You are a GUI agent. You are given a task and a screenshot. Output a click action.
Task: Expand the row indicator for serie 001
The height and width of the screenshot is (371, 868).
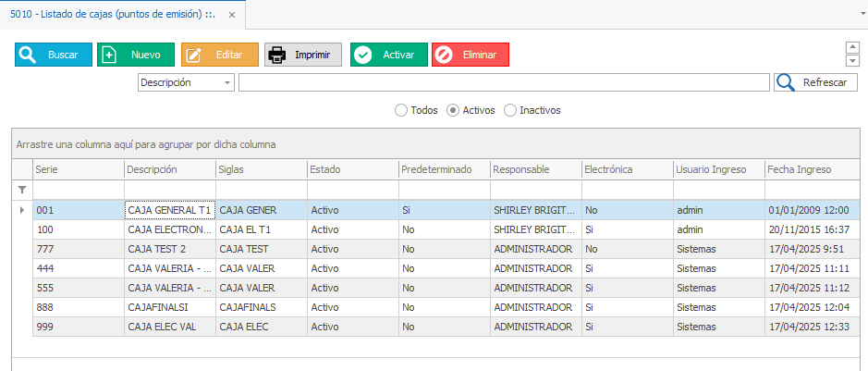(x=22, y=210)
